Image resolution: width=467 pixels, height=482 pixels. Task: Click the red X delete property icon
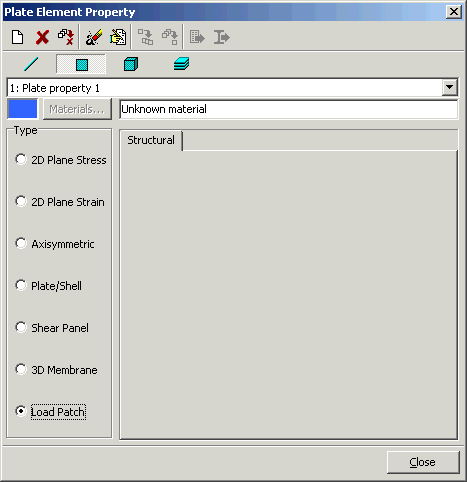(x=42, y=37)
